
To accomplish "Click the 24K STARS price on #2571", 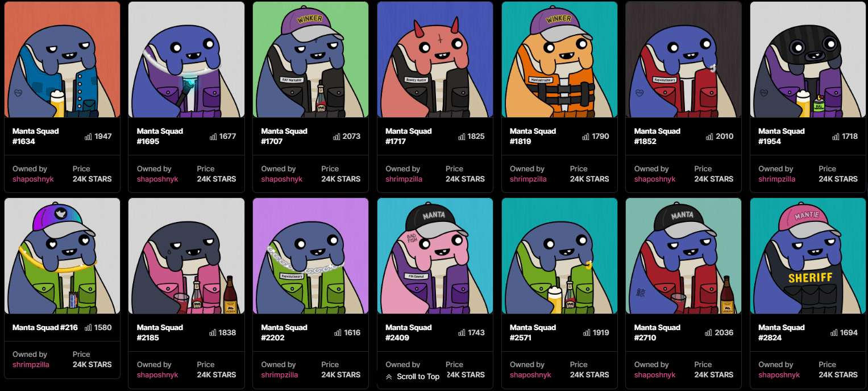I will point(589,374).
